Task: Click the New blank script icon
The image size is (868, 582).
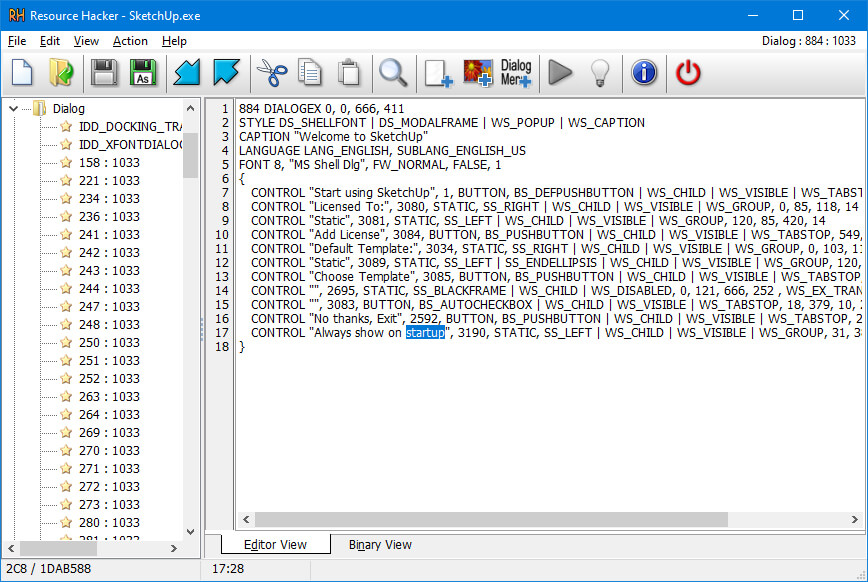Action: 22,73
